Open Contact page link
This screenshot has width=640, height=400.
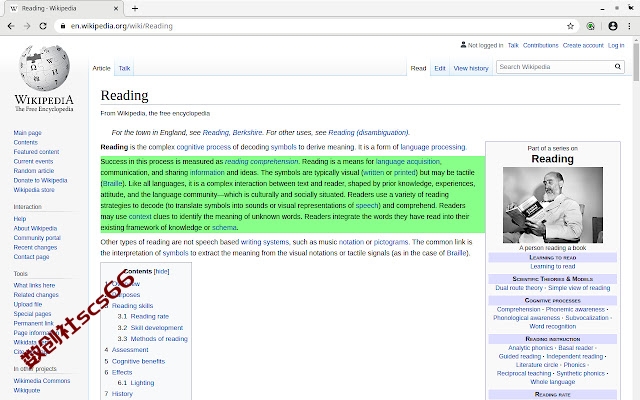(31, 257)
